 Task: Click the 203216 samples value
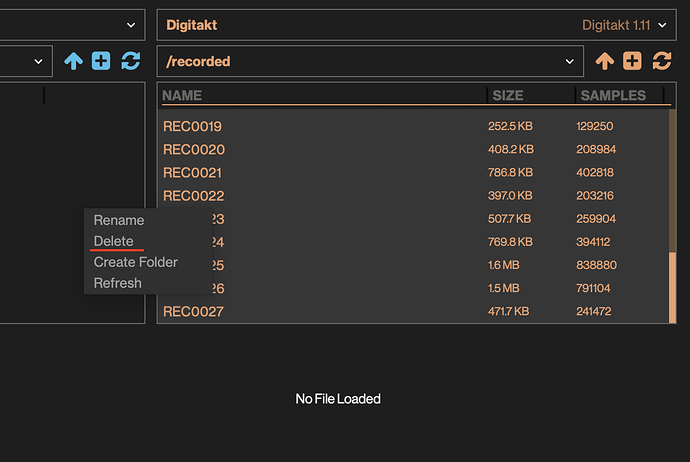tap(595, 195)
